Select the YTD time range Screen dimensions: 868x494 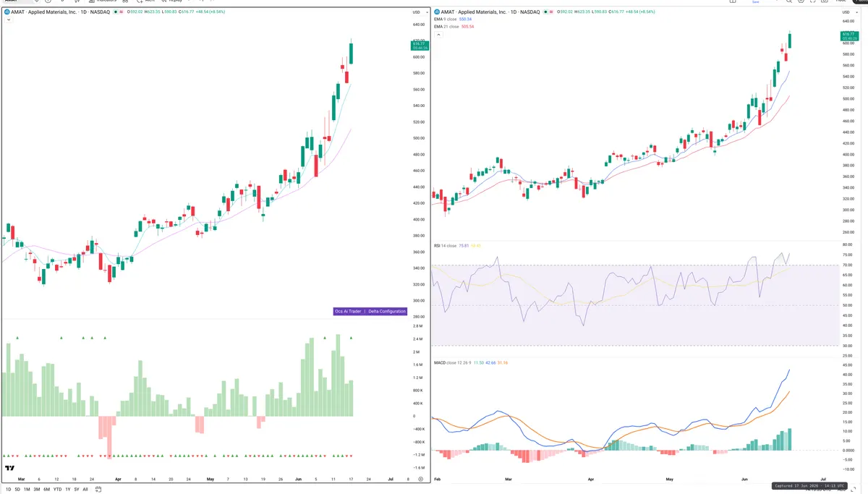click(x=57, y=489)
